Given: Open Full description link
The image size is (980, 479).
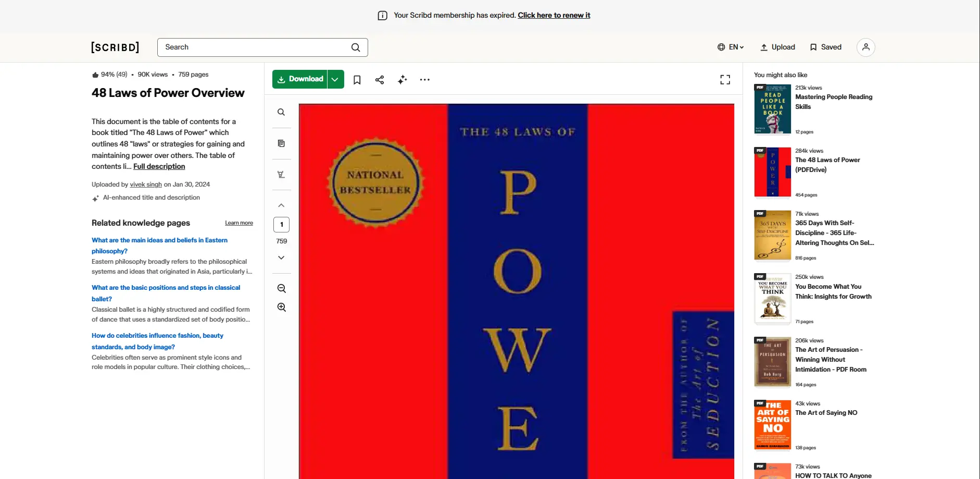Looking at the screenshot, I should pos(159,166).
